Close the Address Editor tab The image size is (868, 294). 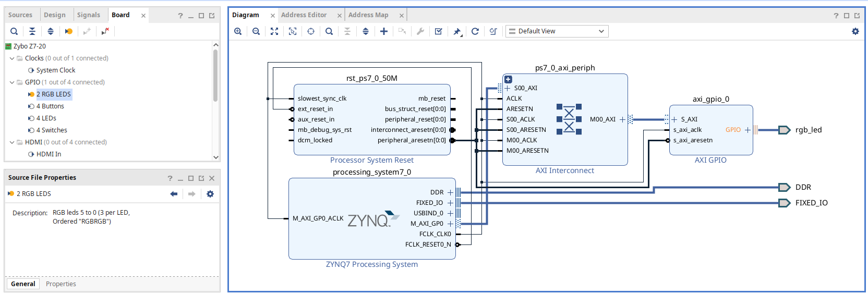click(339, 16)
